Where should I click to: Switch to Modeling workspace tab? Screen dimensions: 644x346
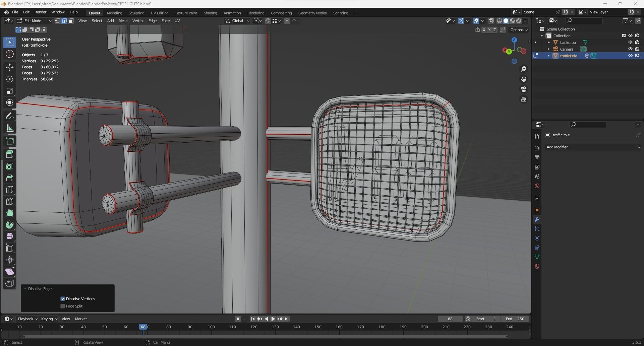click(114, 13)
